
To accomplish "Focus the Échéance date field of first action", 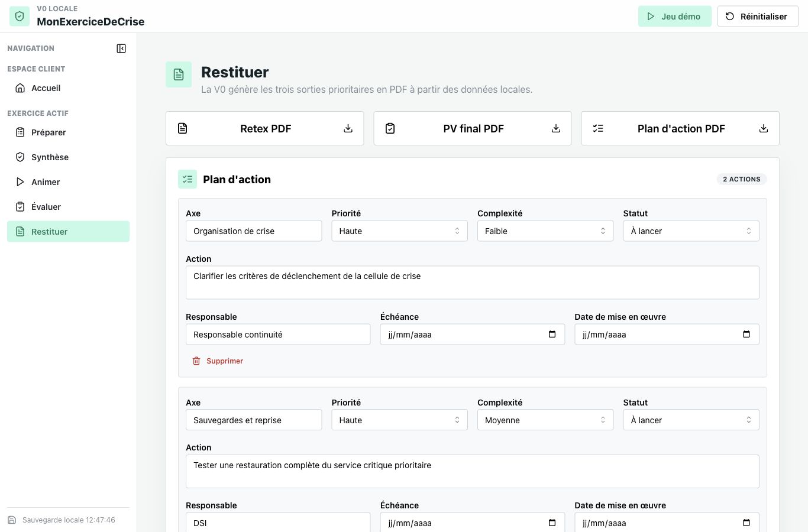I will point(472,335).
